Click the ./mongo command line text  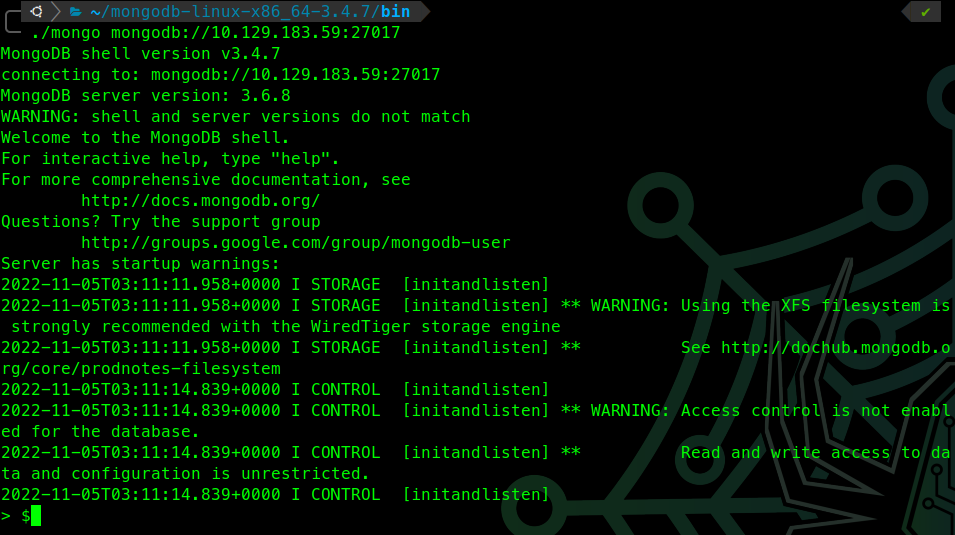(215, 32)
